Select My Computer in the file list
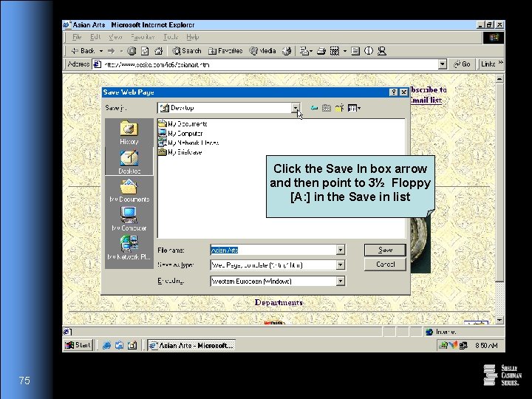Viewport: 532px width, 399px height. click(x=181, y=133)
